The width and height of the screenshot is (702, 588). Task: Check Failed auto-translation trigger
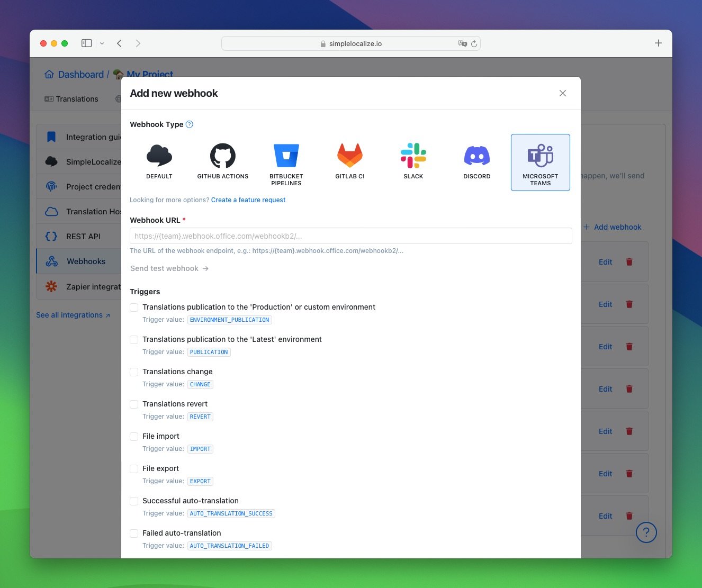pos(134,533)
